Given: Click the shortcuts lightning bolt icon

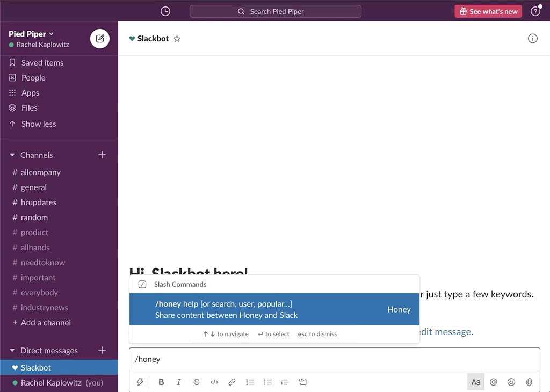Looking at the screenshot, I should click(140, 382).
